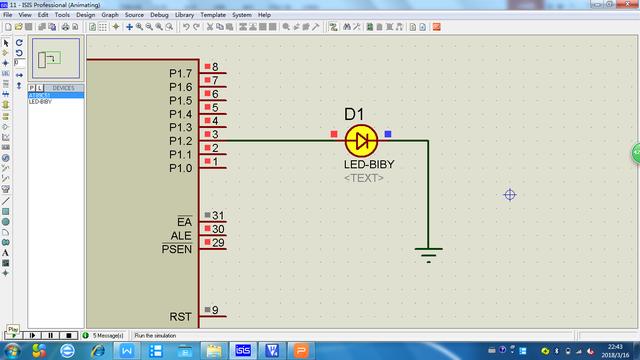Select the arrow Selection Mode tool
This screenshot has height=360, width=640.
coord(6,43)
